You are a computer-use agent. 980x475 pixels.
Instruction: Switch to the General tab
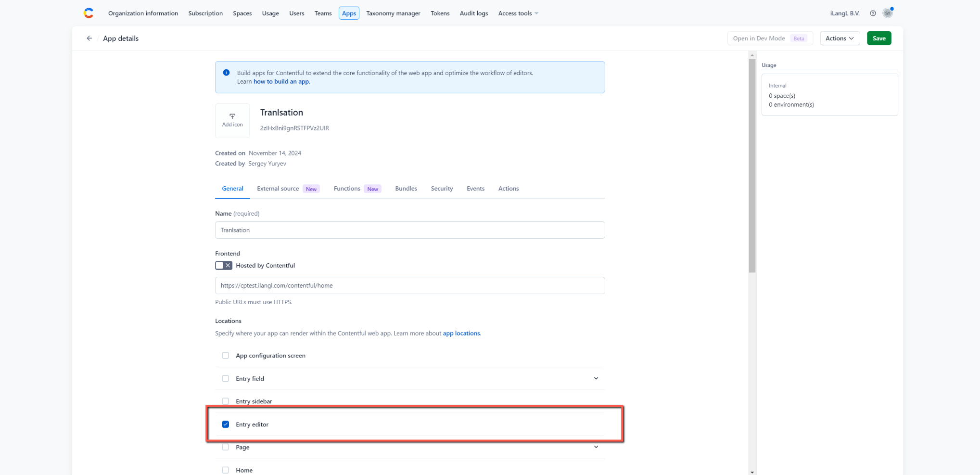click(x=232, y=189)
